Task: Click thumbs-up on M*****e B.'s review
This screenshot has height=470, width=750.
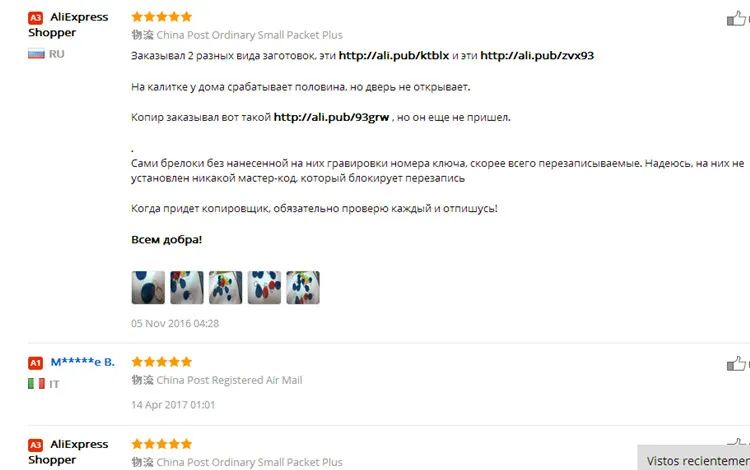Action: click(736, 363)
